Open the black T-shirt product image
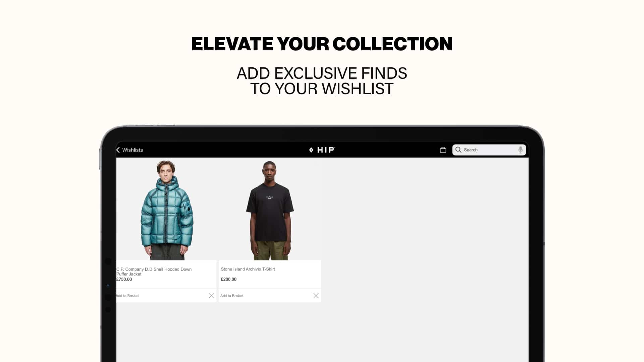644x362 pixels. [x=270, y=210]
